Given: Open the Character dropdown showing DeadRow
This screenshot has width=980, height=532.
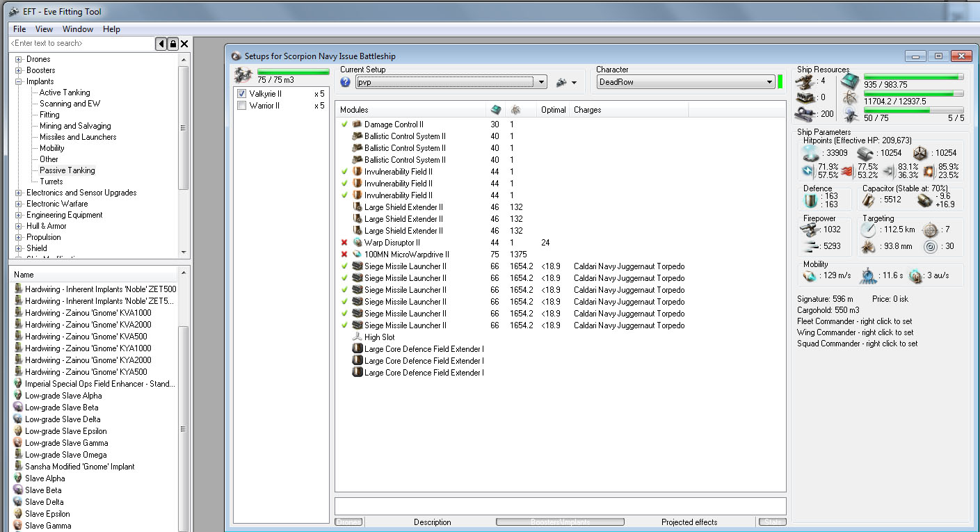Looking at the screenshot, I should 685,82.
